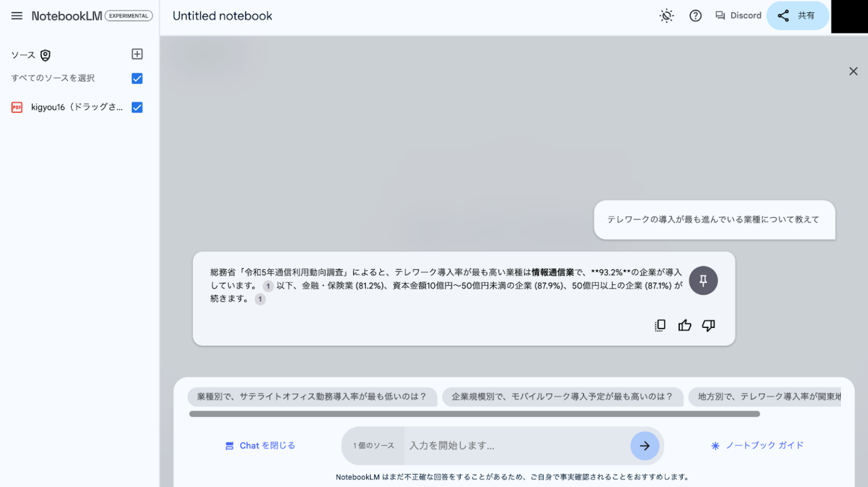Uncheck すべてのソースを選択
Viewport: 868px width, 487px height.
137,79
